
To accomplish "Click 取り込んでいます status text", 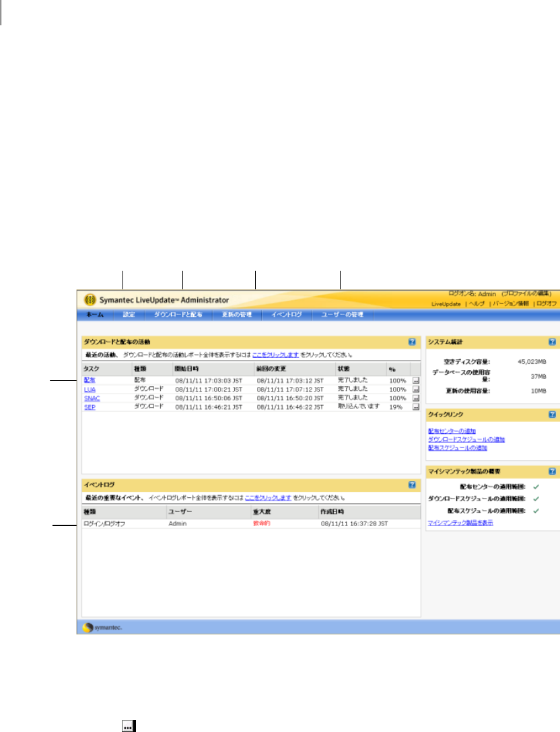I will click(359, 406).
